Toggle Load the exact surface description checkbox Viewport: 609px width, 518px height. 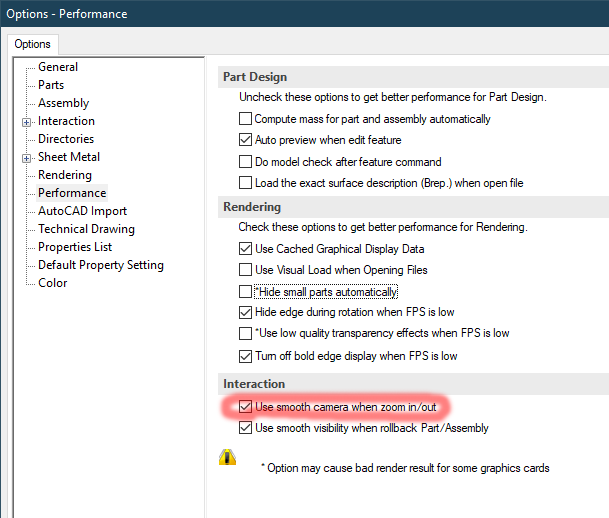(246, 183)
